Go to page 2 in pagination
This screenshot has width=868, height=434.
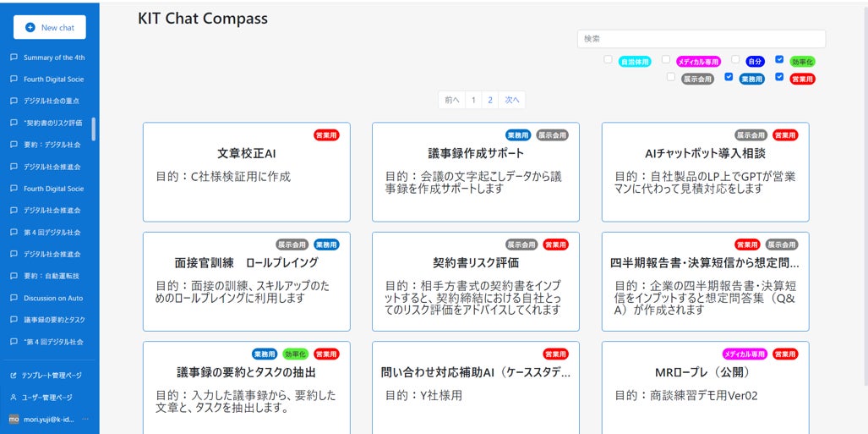point(490,100)
